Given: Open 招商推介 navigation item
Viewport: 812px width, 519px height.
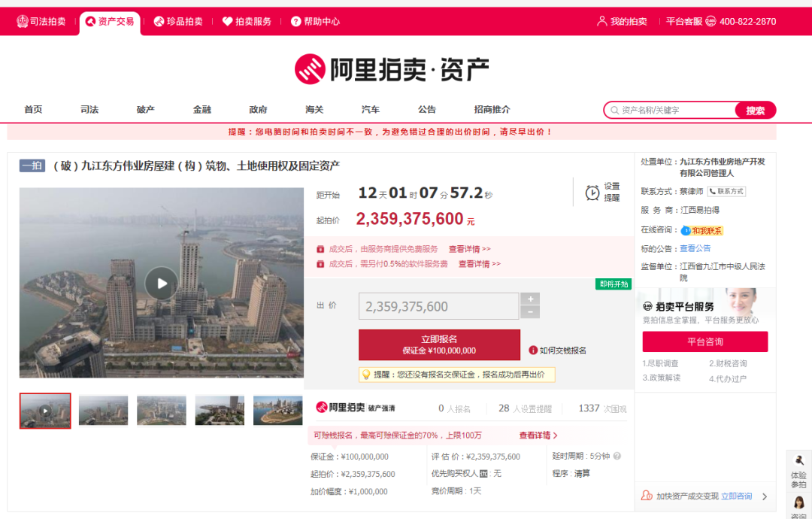Looking at the screenshot, I should click(x=492, y=109).
